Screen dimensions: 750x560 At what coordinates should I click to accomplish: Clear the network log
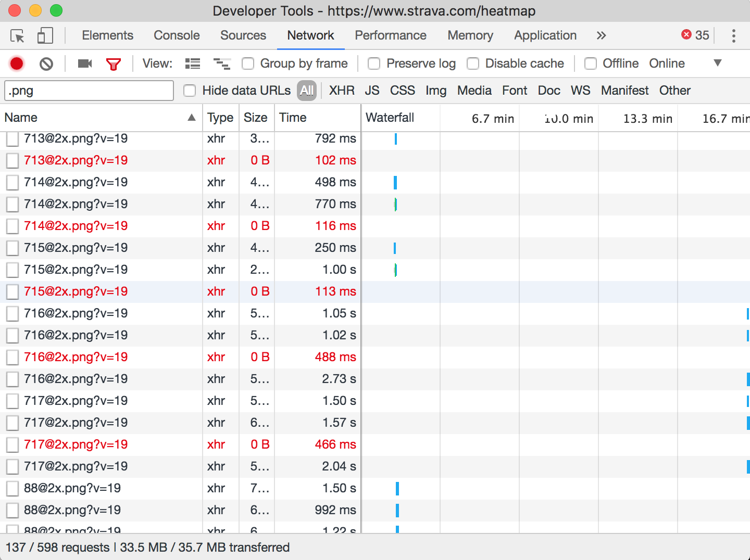pos(46,63)
